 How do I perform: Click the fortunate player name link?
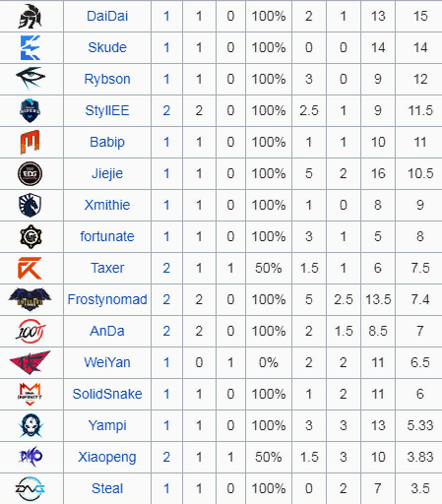coord(107,236)
